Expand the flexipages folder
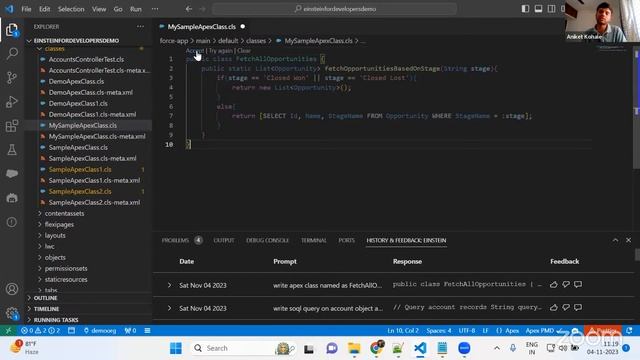This screenshot has width=640, height=360. (59, 224)
